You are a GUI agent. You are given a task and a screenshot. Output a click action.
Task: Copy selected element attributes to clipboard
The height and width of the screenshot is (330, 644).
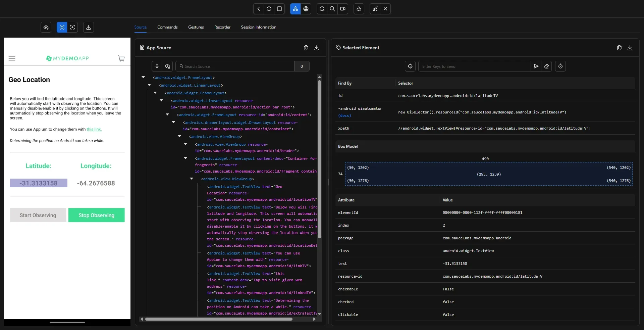pyautogui.click(x=619, y=48)
